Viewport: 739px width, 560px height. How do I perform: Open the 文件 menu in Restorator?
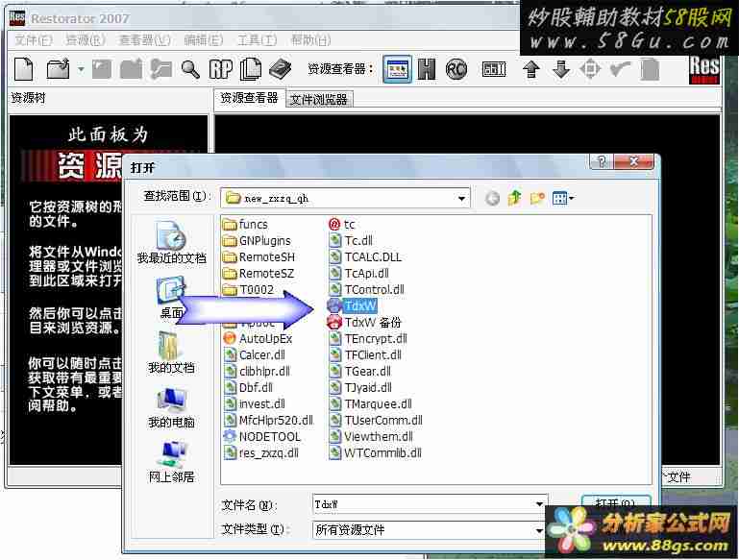pos(34,40)
